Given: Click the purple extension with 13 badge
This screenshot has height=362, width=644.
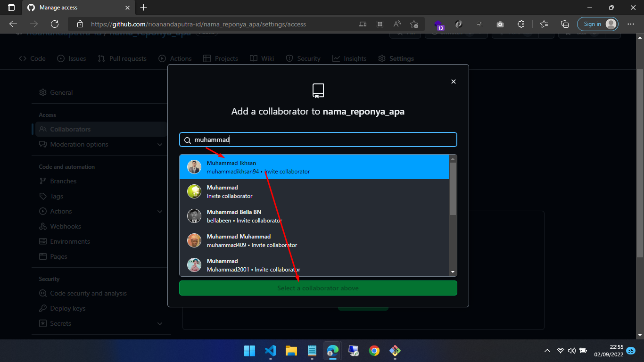Looking at the screenshot, I should click(438, 25).
